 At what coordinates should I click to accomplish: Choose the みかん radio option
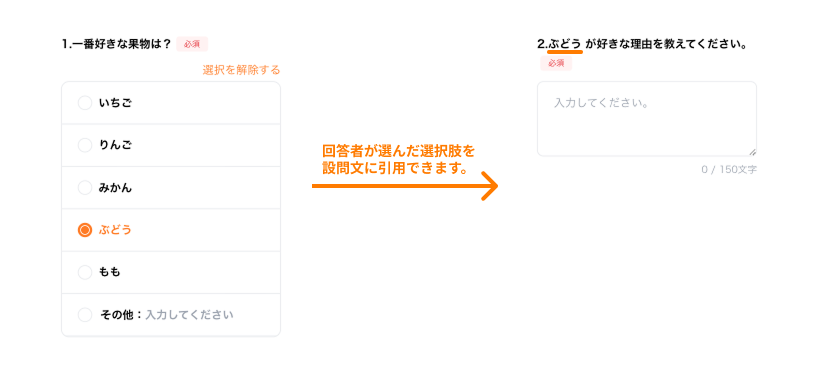(85, 188)
